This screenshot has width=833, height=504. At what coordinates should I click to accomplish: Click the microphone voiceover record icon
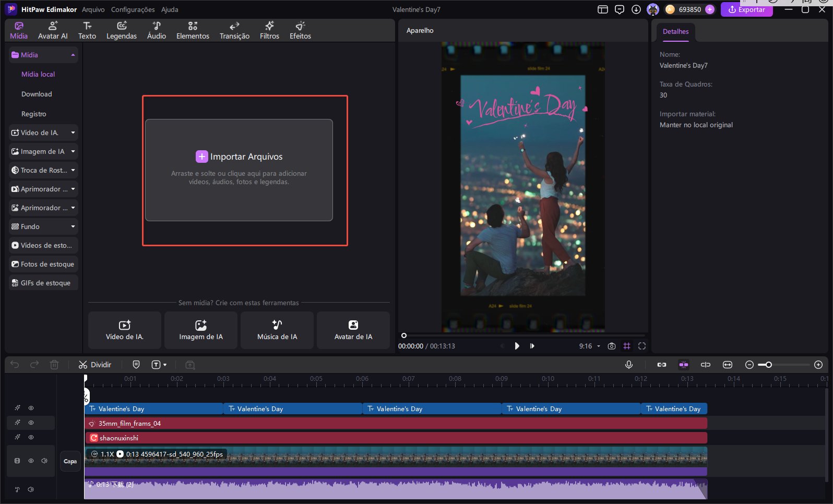[x=629, y=365]
